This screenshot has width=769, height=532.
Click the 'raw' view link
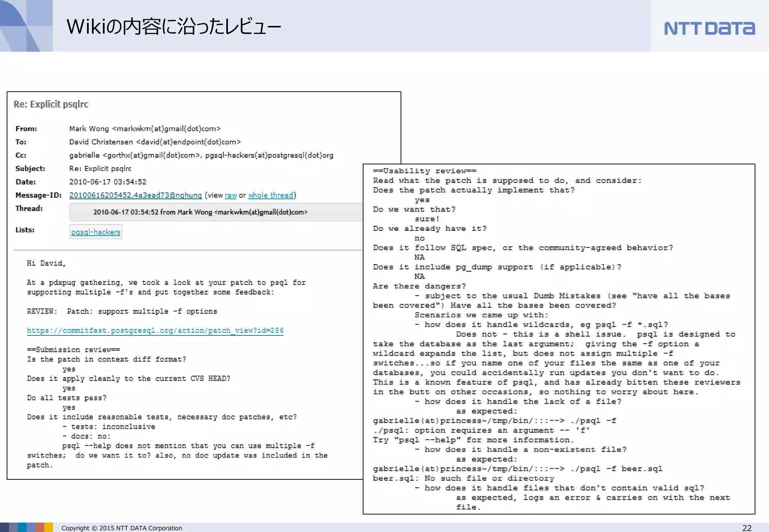231,195
